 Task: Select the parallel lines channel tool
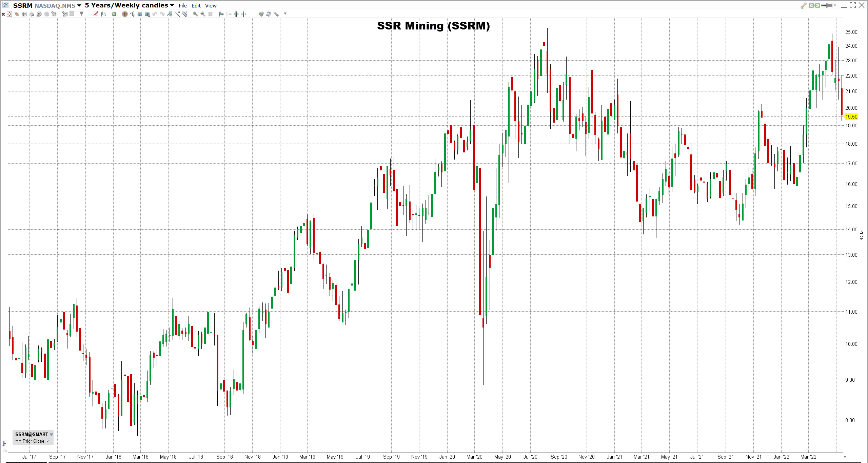[x=185, y=14]
